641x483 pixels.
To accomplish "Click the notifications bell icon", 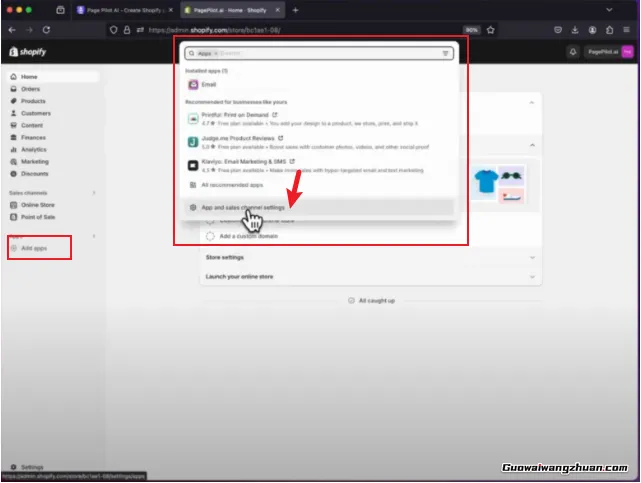I will click(x=573, y=51).
